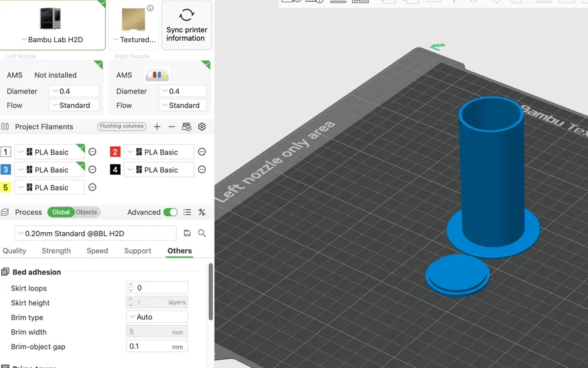Click the AMS filament sync icon
This screenshot has height=368, width=588.
point(186,126)
